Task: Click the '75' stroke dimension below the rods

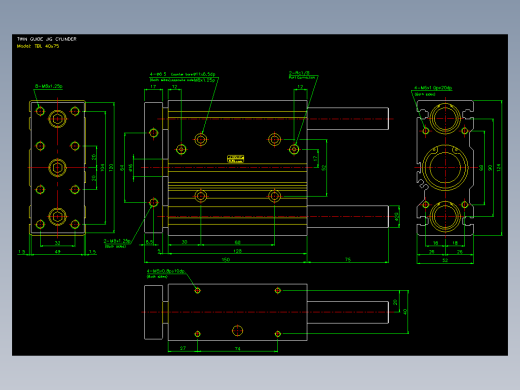Action: pyautogui.click(x=348, y=259)
